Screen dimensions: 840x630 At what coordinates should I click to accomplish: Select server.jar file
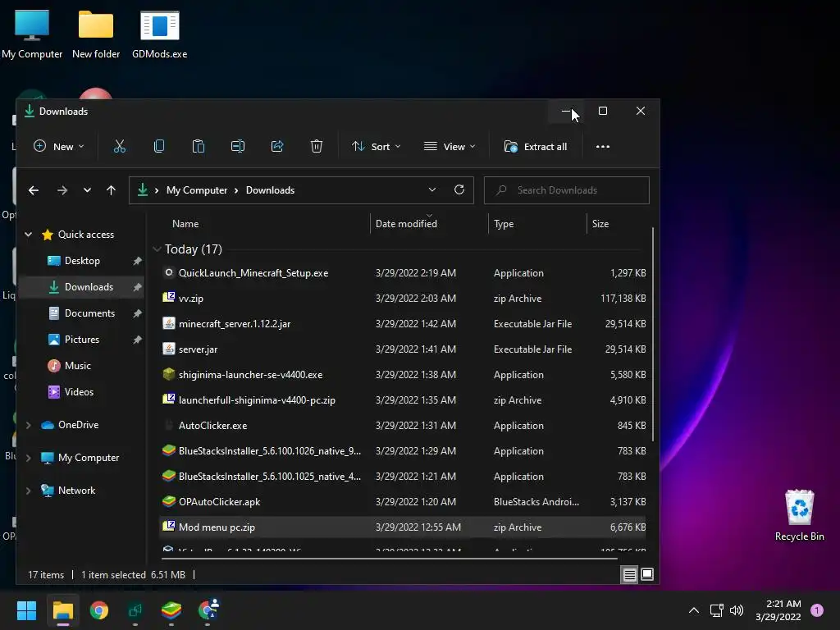pos(404,349)
